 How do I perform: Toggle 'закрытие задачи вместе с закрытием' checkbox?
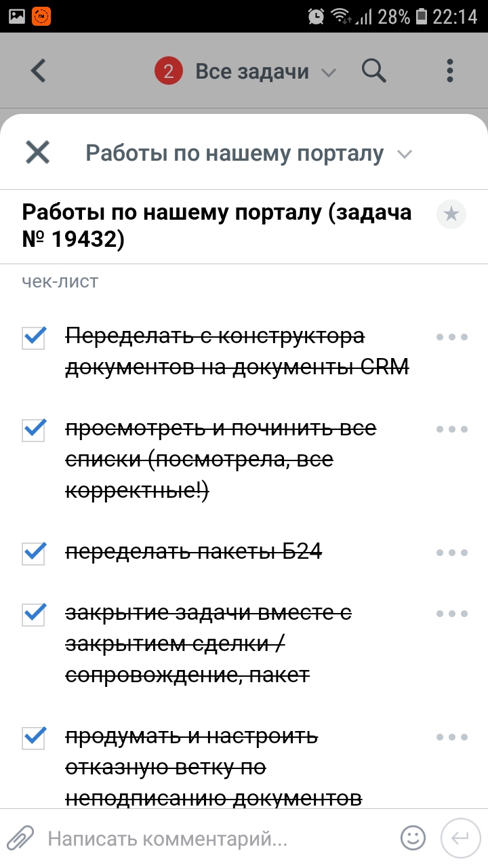pyautogui.click(x=34, y=614)
